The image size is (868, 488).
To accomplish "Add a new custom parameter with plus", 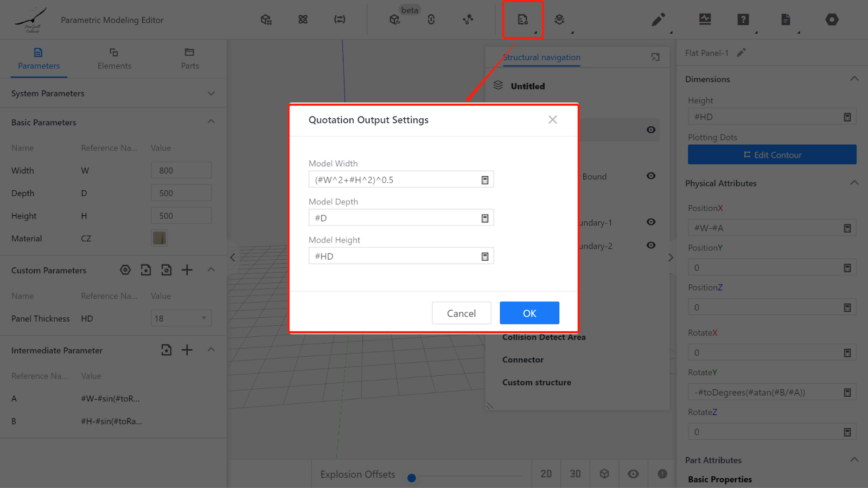I will pos(187,270).
